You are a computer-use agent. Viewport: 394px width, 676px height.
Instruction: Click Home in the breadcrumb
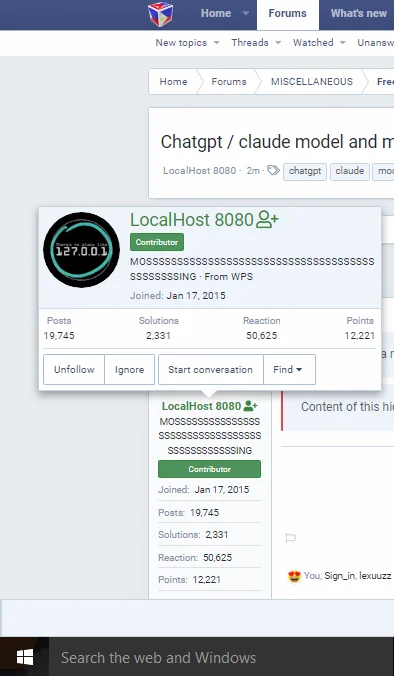coord(173,81)
